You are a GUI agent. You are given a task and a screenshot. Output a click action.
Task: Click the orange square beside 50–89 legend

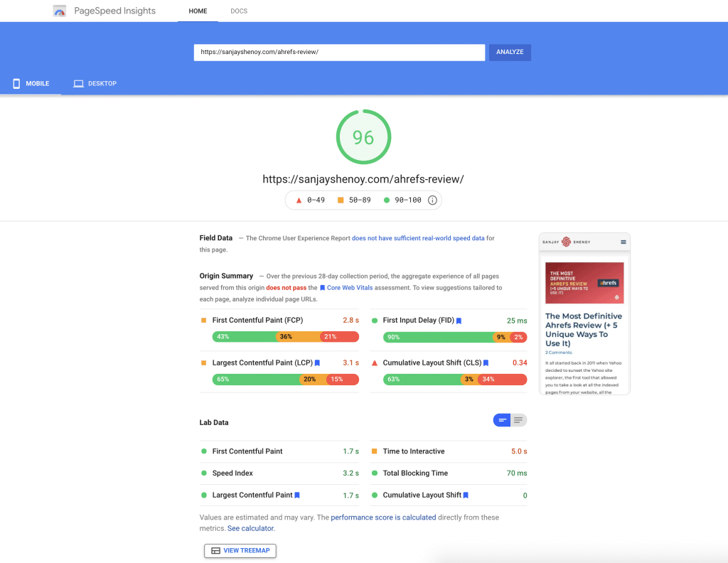click(x=341, y=200)
